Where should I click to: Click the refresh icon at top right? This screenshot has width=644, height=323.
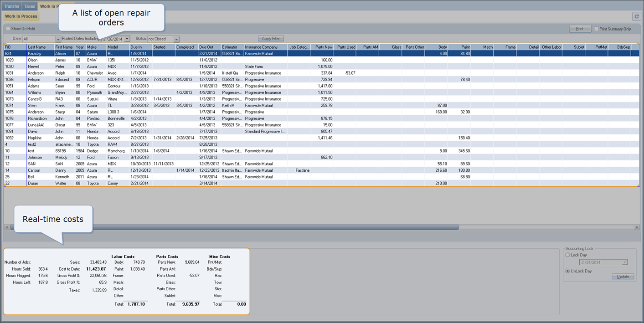(x=637, y=16)
